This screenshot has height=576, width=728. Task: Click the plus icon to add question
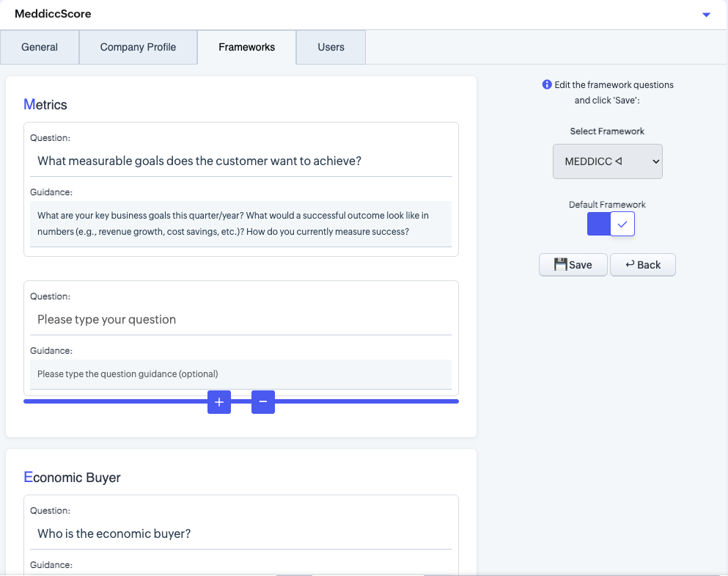(218, 402)
